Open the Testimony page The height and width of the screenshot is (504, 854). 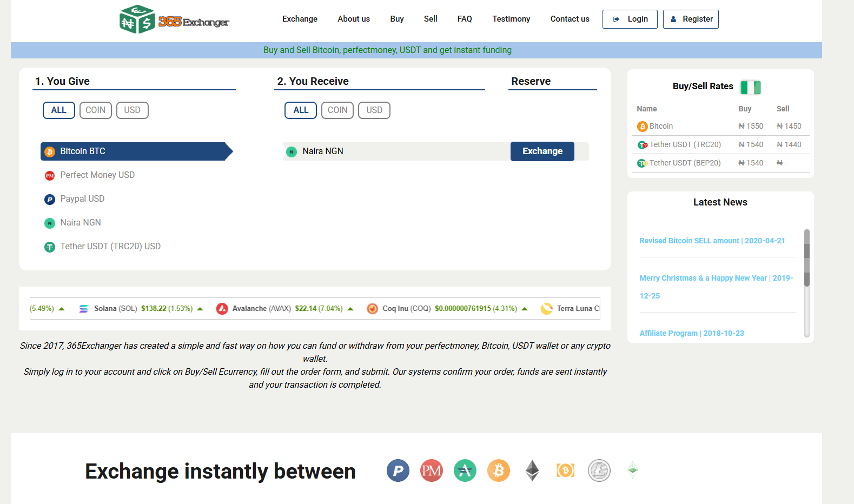tap(511, 19)
